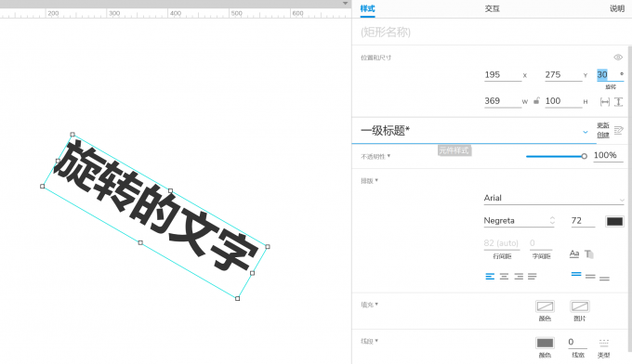Switch to the 说明 tab

[617, 8]
